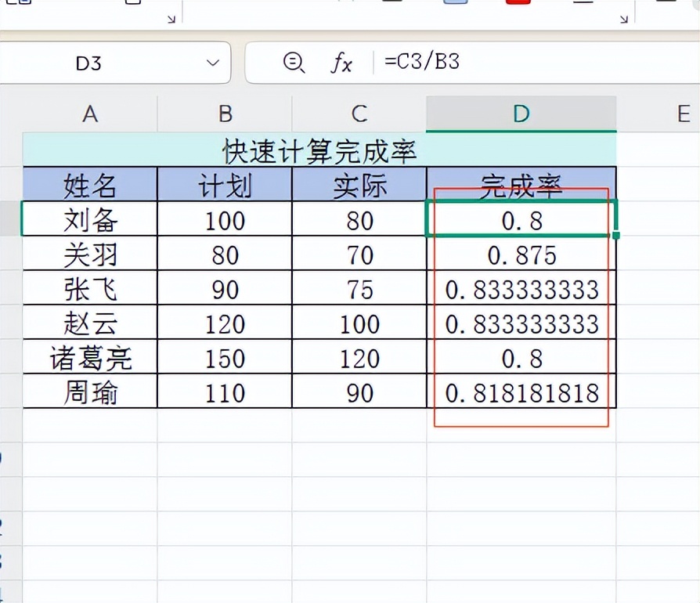Select header cell 完成率
This screenshot has height=603, width=700.
point(521,184)
